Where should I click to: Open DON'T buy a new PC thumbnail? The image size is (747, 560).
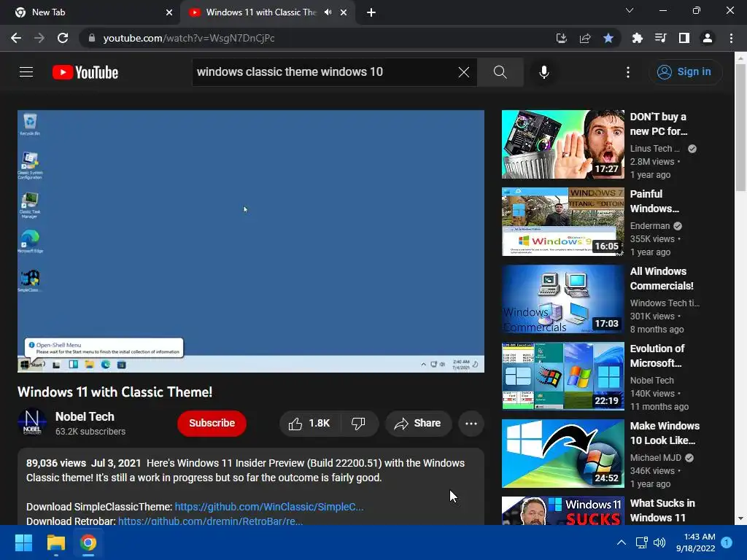(562, 144)
